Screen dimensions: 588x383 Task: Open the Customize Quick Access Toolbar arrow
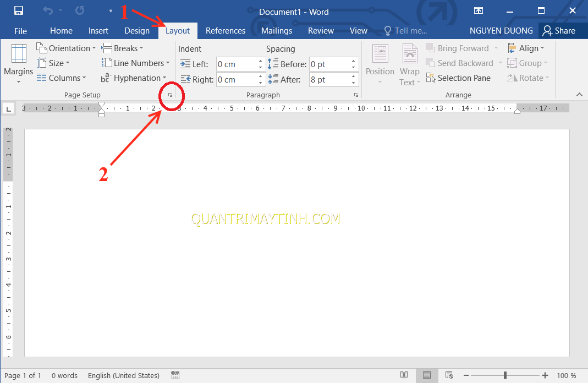click(111, 10)
